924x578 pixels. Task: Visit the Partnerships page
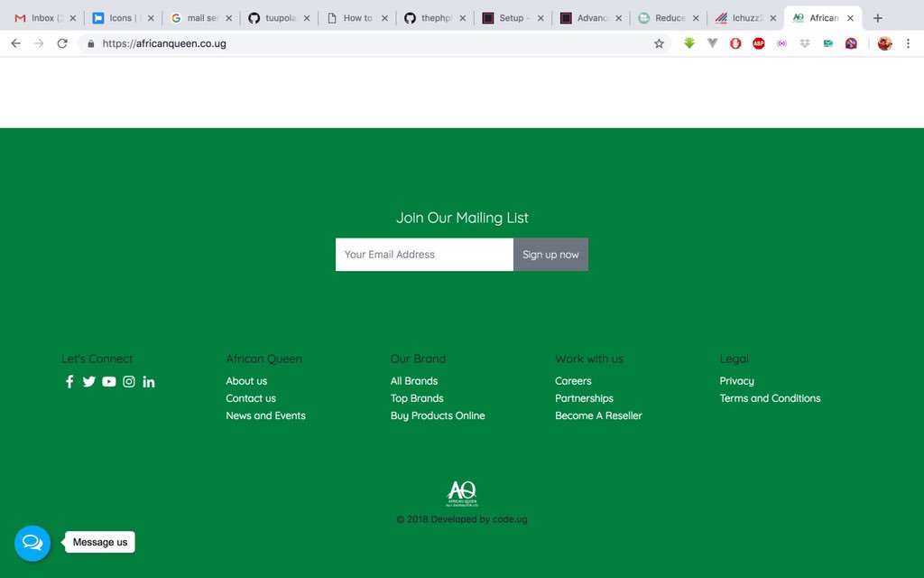coord(584,398)
